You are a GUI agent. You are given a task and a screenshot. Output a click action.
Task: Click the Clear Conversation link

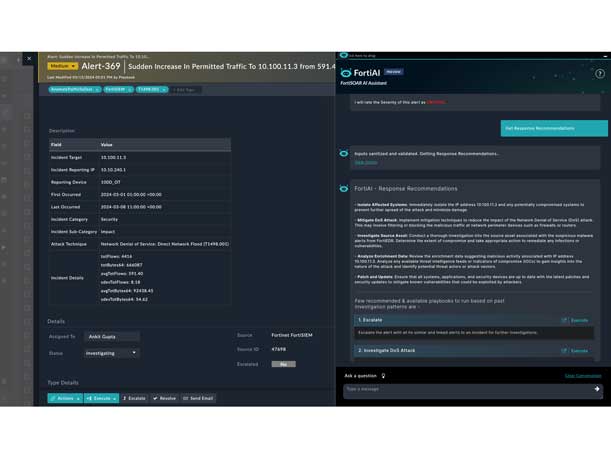582,376
